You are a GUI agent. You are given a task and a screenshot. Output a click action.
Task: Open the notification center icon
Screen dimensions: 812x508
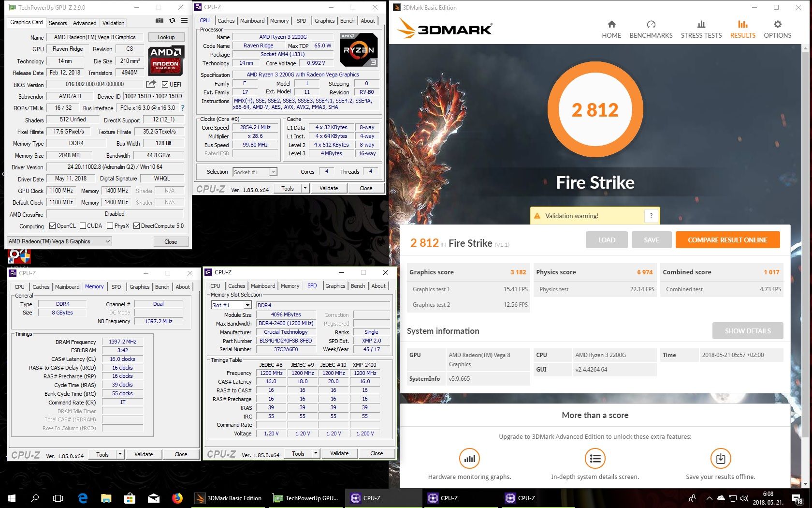(x=797, y=498)
